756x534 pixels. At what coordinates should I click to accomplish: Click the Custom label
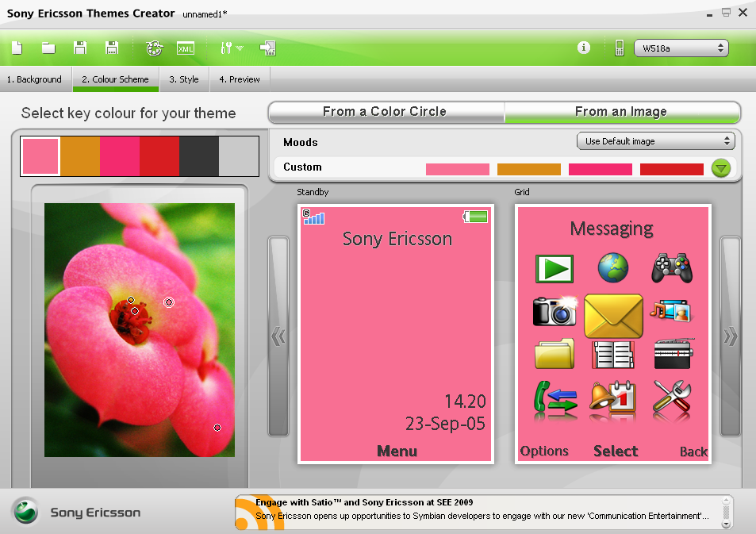point(302,167)
